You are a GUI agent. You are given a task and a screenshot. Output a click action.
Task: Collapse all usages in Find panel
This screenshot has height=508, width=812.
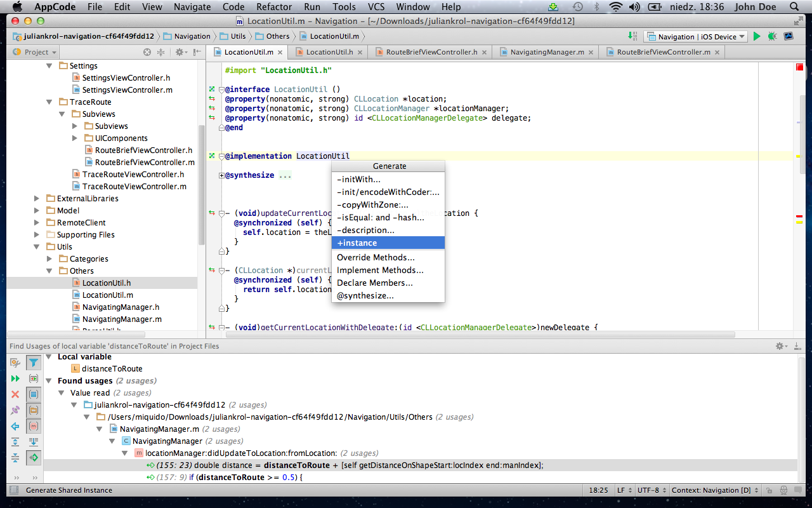15,458
